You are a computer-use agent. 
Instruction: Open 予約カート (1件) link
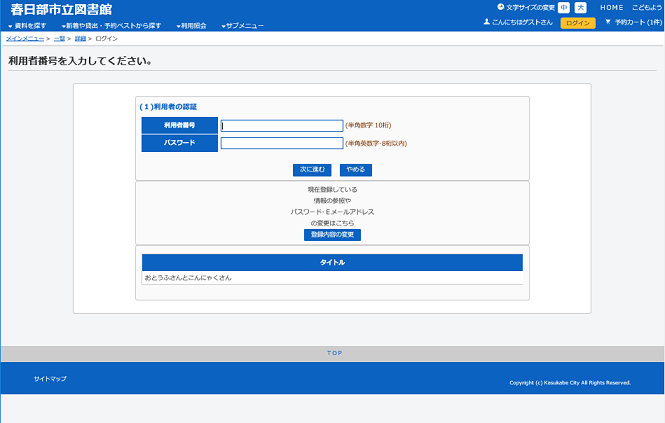(638, 22)
